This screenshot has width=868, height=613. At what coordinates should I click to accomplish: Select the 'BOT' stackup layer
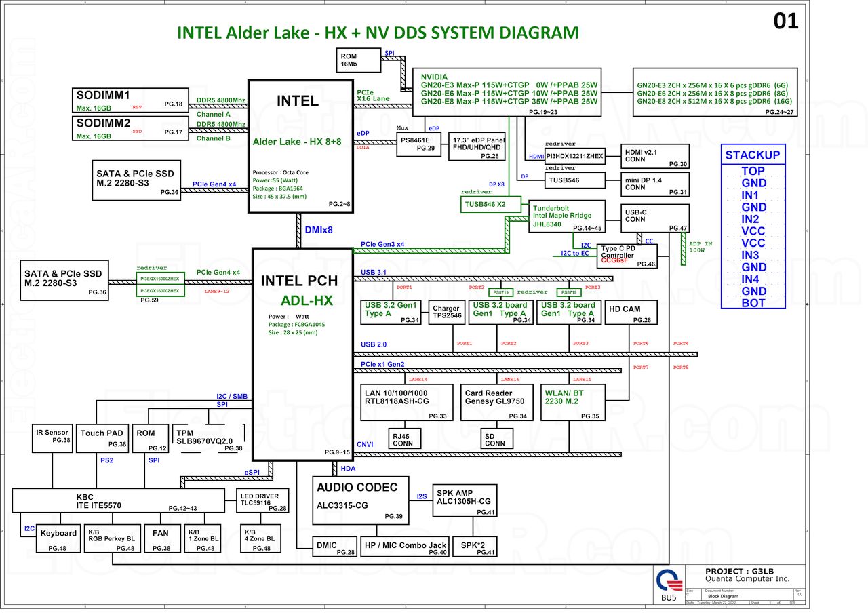tap(753, 303)
